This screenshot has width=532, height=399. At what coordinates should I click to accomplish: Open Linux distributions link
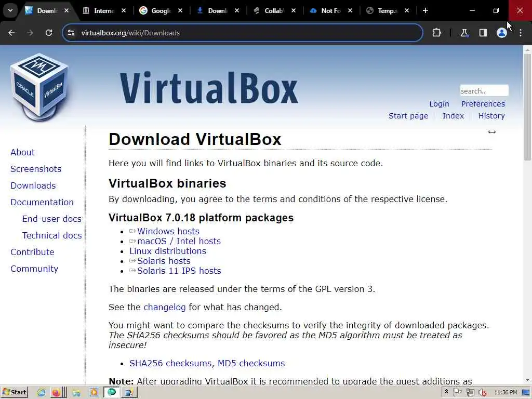(168, 251)
